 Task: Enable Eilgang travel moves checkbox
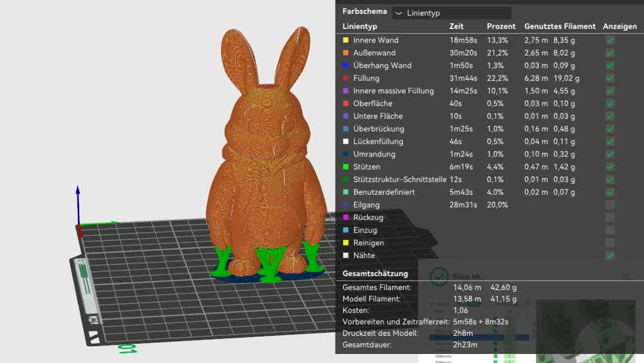pyautogui.click(x=610, y=205)
